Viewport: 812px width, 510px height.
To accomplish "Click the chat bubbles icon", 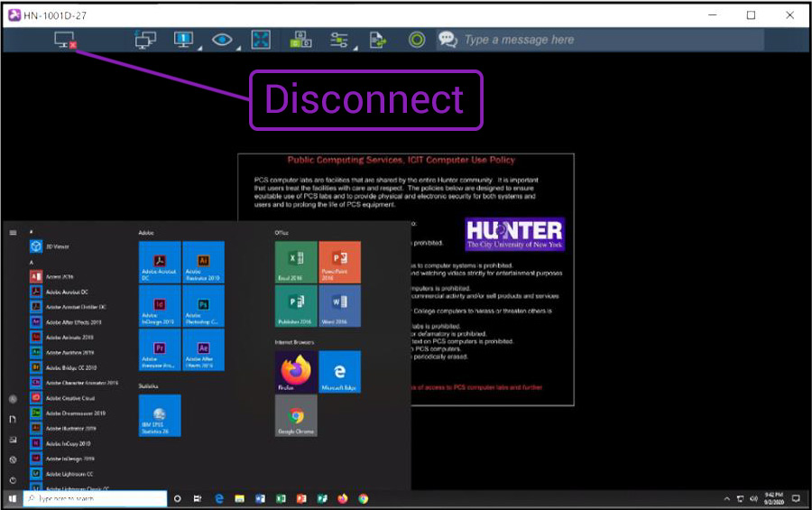I will coord(448,40).
